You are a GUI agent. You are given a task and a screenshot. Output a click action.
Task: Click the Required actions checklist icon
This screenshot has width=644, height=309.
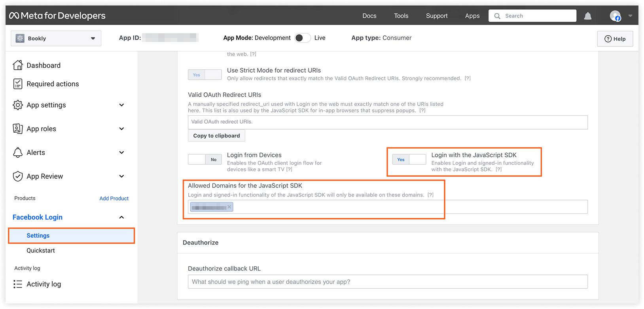(x=18, y=84)
